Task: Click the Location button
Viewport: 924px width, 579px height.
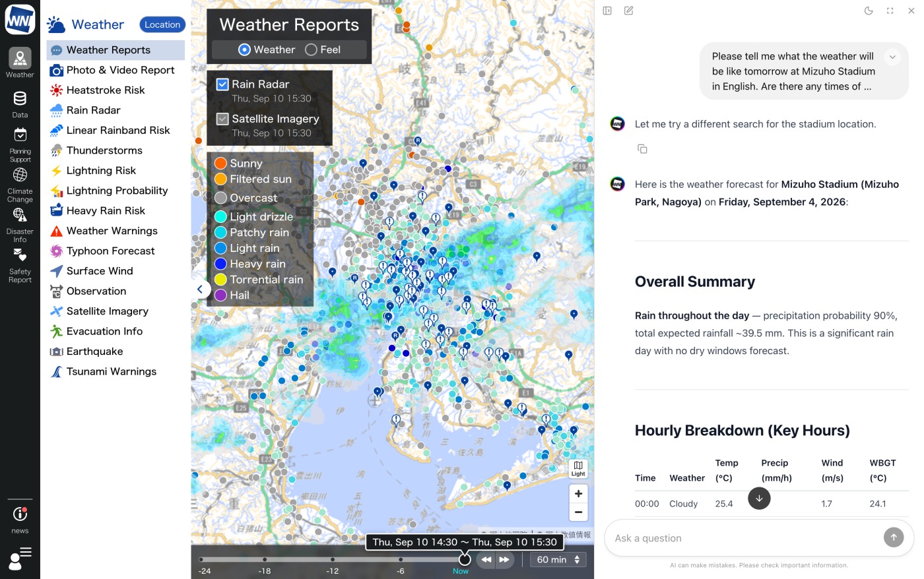Action: pyautogui.click(x=162, y=24)
